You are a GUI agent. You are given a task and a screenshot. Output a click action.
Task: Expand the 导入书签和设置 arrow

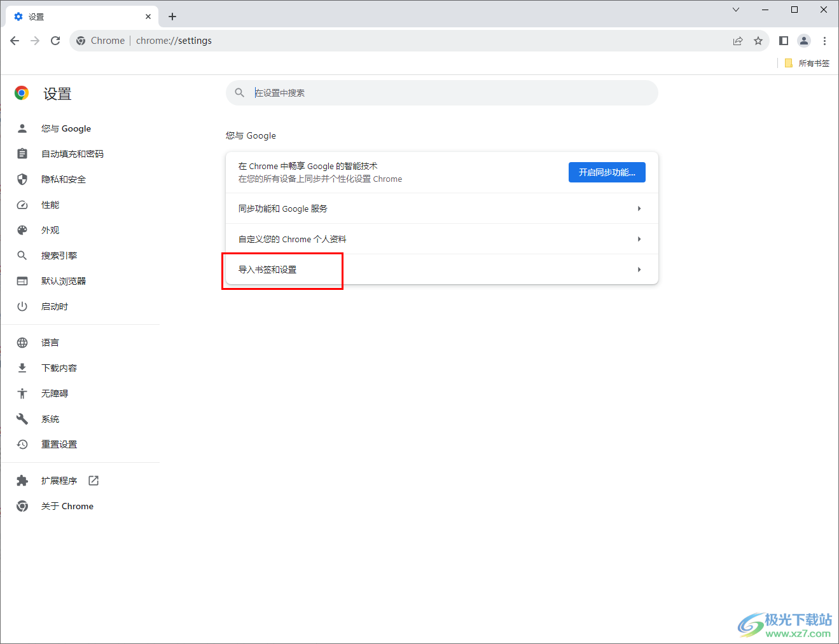[x=639, y=270]
